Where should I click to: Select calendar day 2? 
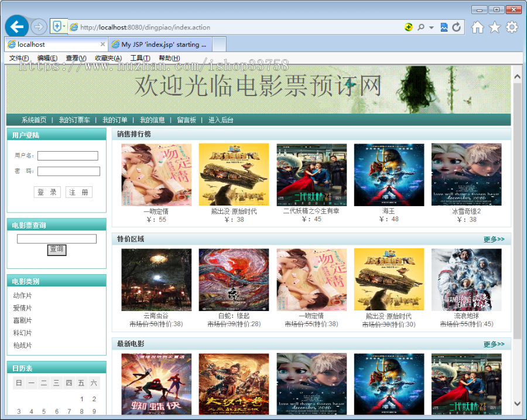[x=94, y=399]
